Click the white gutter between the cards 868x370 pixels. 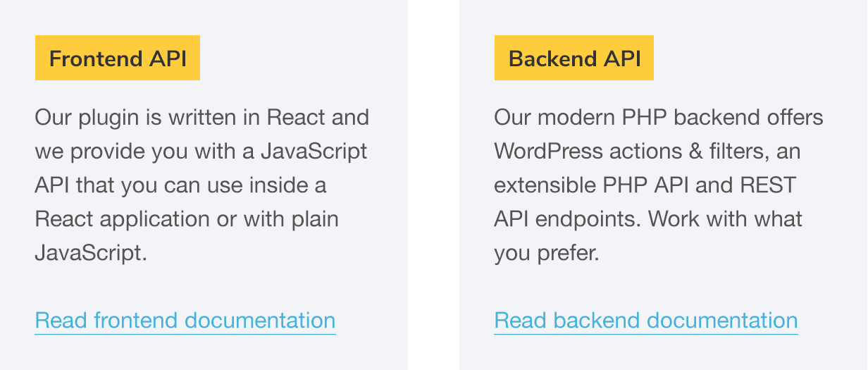pos(434,185)
